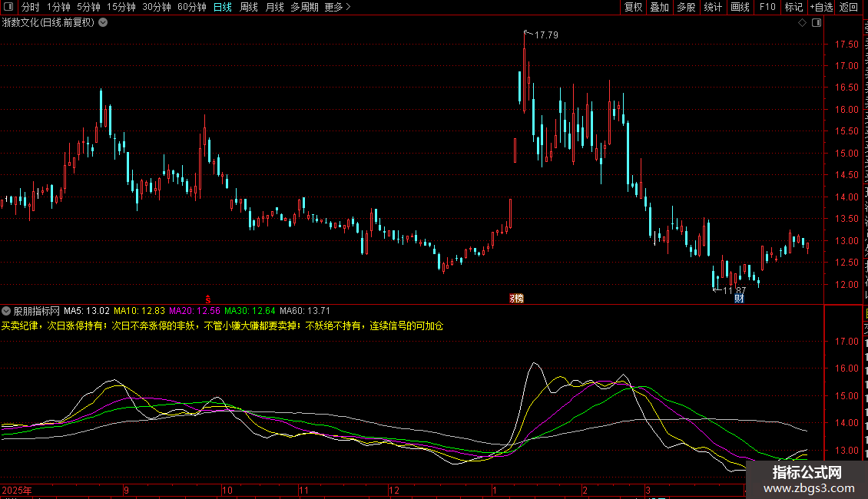
Task: Click the 复权 adjustment button
Action: click(x=633, y=7)
